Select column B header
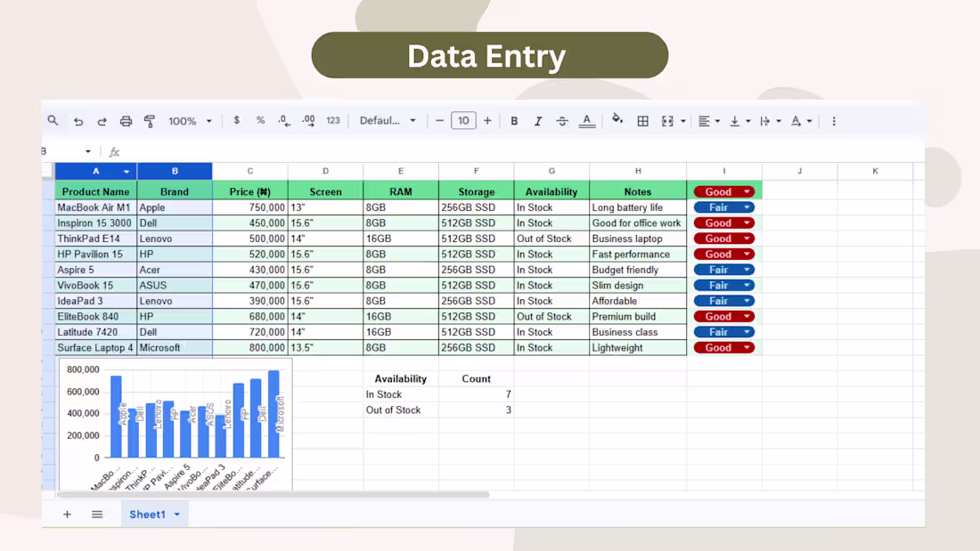This screenshot has width=980, height=551. pyautogui.click(x=175, y=171)
